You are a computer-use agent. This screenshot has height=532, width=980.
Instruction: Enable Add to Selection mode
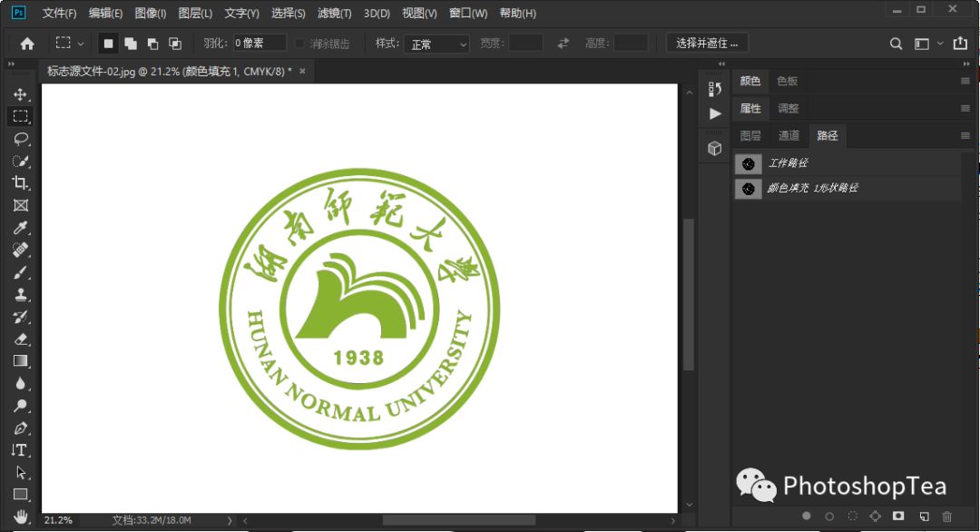click(131, 44)
